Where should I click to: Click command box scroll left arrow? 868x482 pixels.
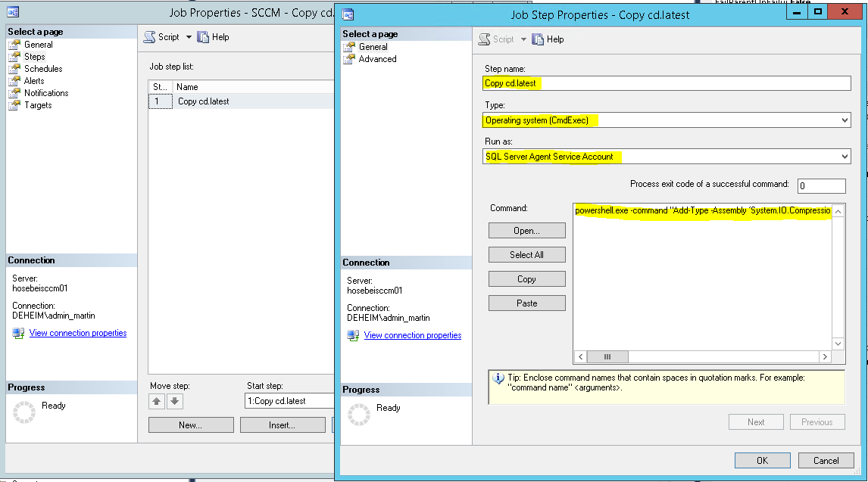(x=580, y=357)
